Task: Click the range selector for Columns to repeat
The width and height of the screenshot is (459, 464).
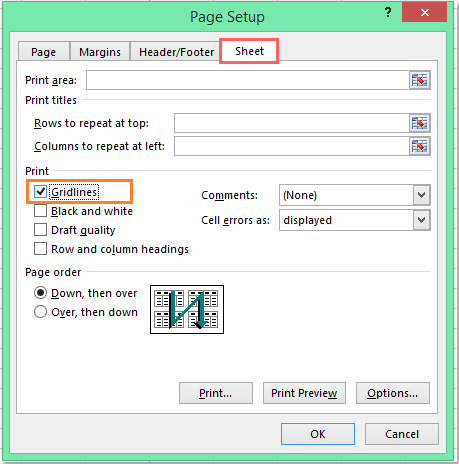Action: pos(420,146)
